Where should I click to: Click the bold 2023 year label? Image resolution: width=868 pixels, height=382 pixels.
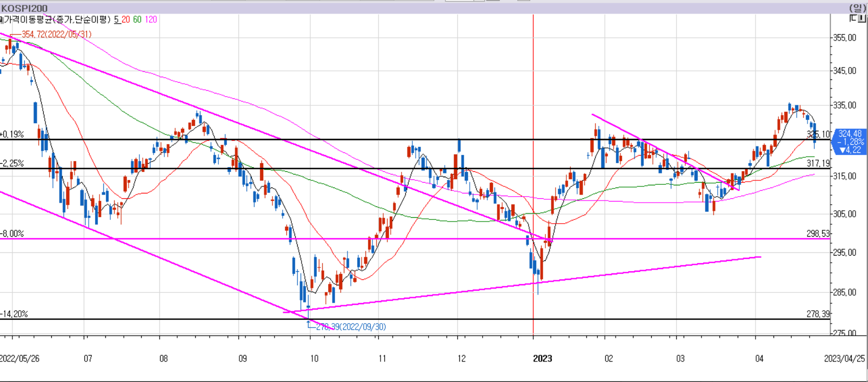point(542,358)
